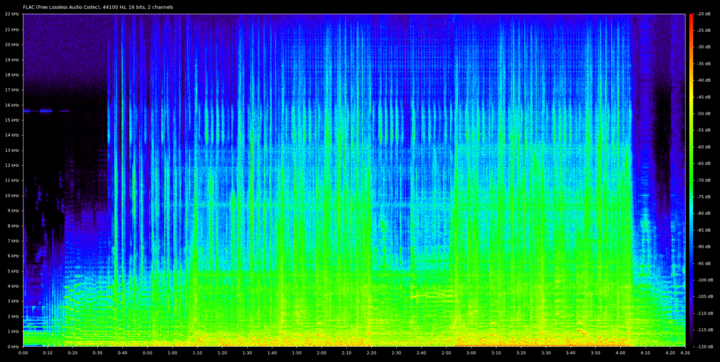Click the 2:00 time axis label

[x=322, y=353]
